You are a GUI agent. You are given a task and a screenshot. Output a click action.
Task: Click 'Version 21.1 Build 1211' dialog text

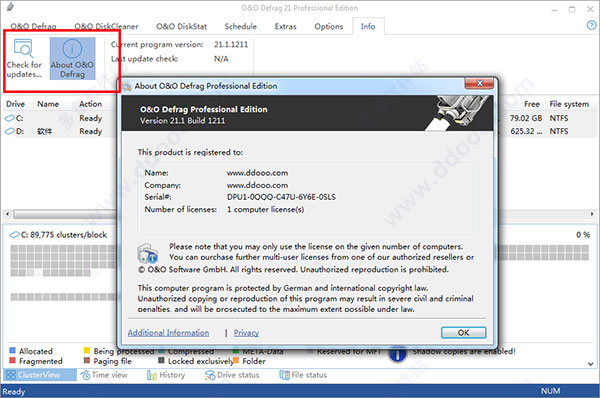183,121
